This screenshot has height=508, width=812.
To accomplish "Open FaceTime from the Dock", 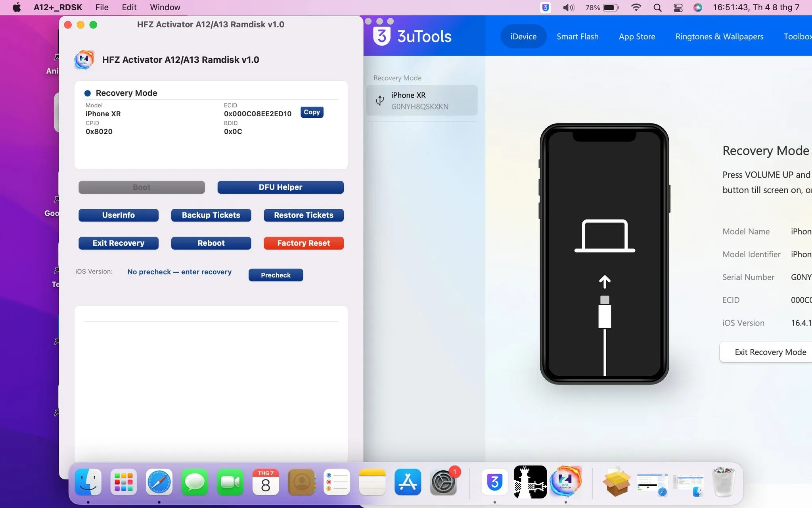I will (230, 482).
